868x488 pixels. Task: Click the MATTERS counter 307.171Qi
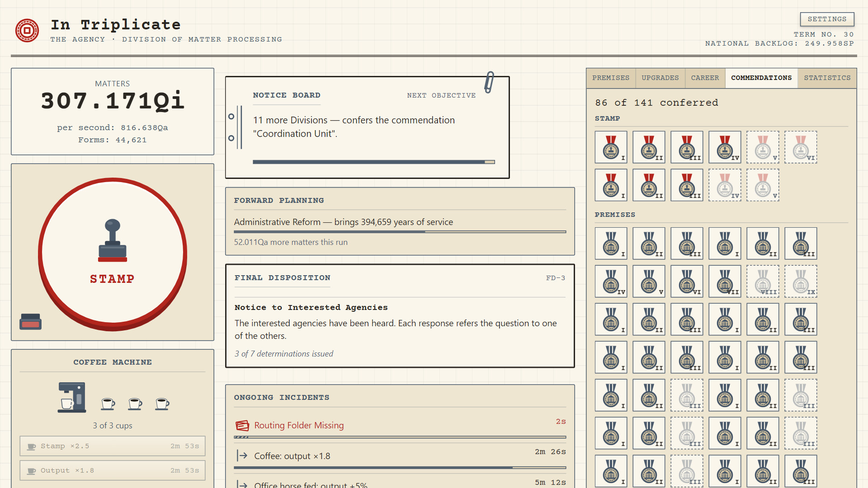tap(113, 100)
